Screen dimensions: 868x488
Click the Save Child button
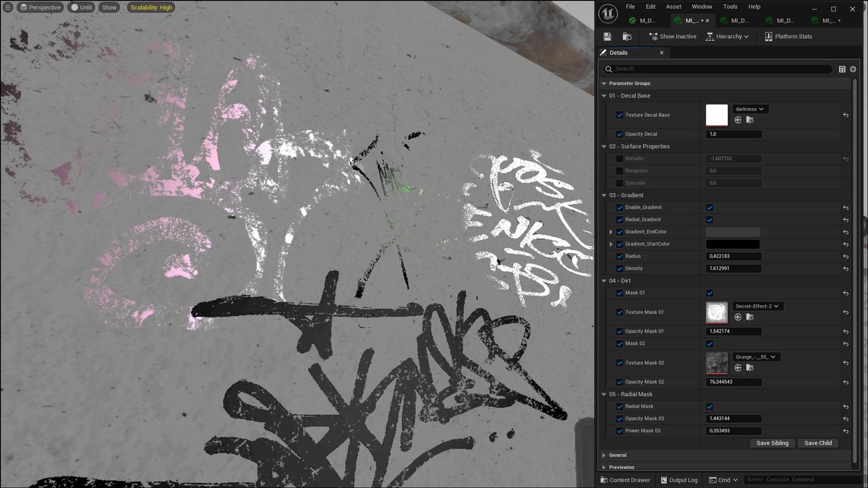[818, 443]
